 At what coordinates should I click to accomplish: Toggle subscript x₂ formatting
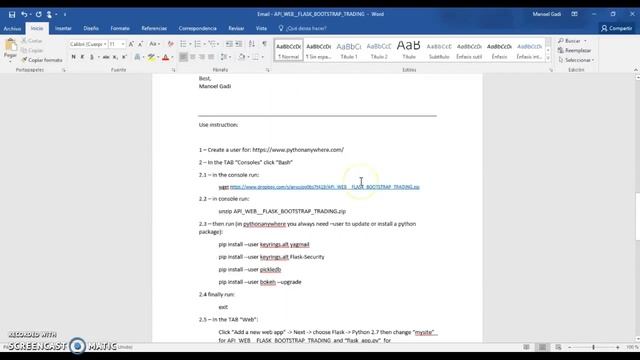(115, 57)
